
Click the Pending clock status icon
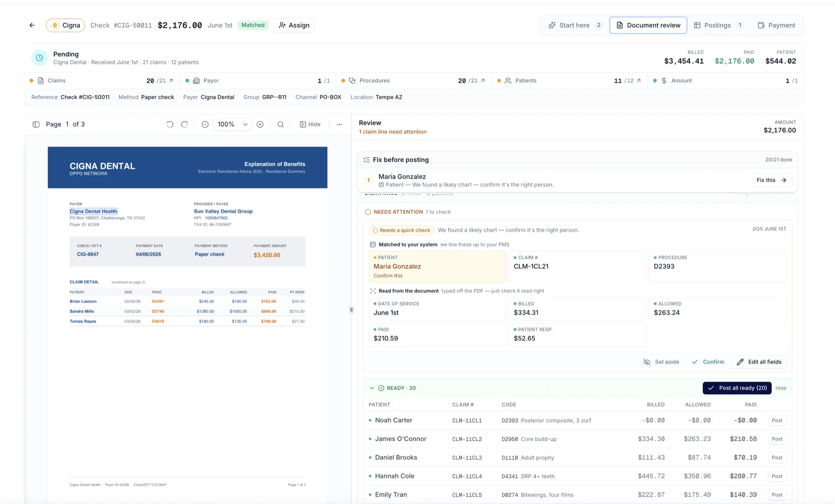coord(39,57)
